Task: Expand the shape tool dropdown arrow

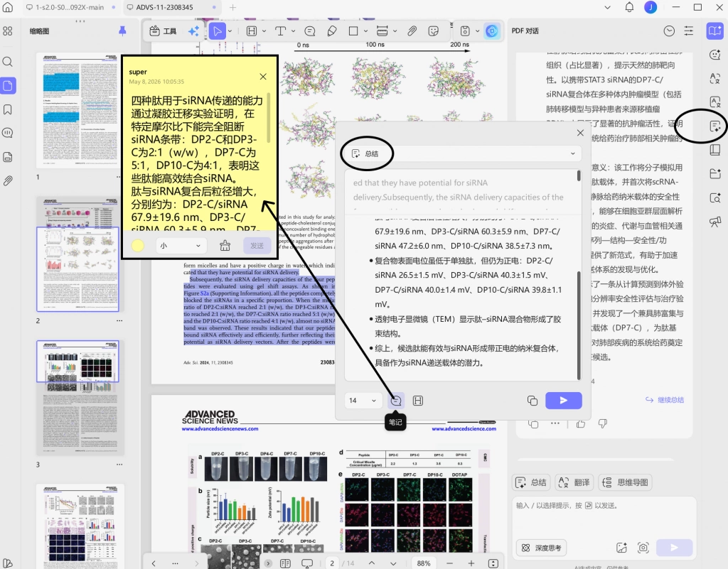Action: (366, 31)
